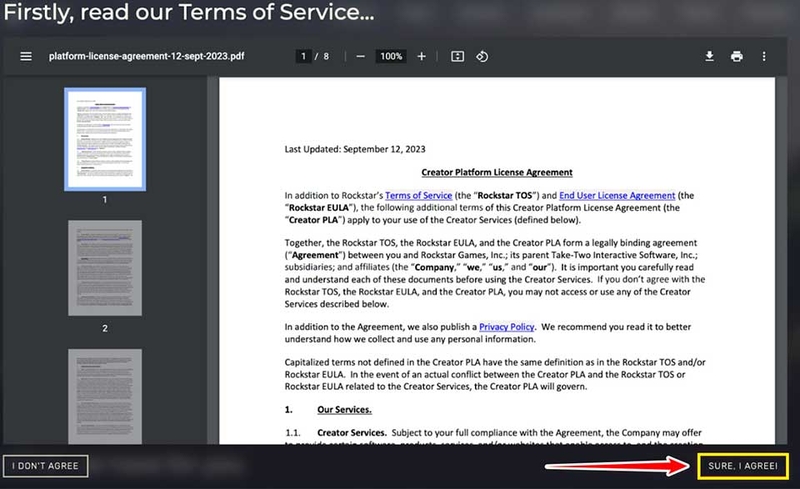The height and width of the screenshot is (489, 800).
Task: Click the 100% zoom level field
Action: 391,56
